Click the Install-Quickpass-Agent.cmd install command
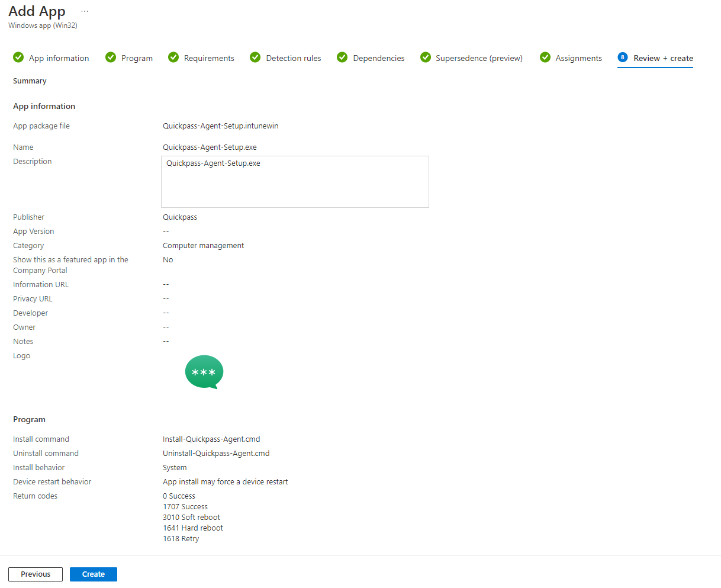 coord(211,439)
